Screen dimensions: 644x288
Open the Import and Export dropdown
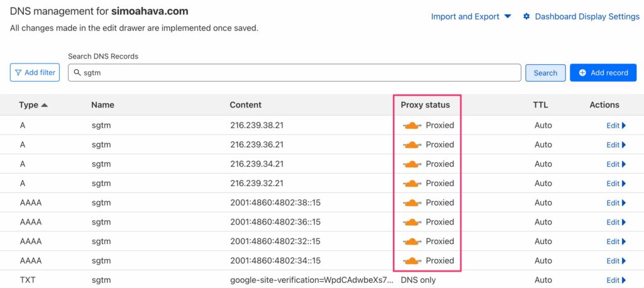[471, 16]
